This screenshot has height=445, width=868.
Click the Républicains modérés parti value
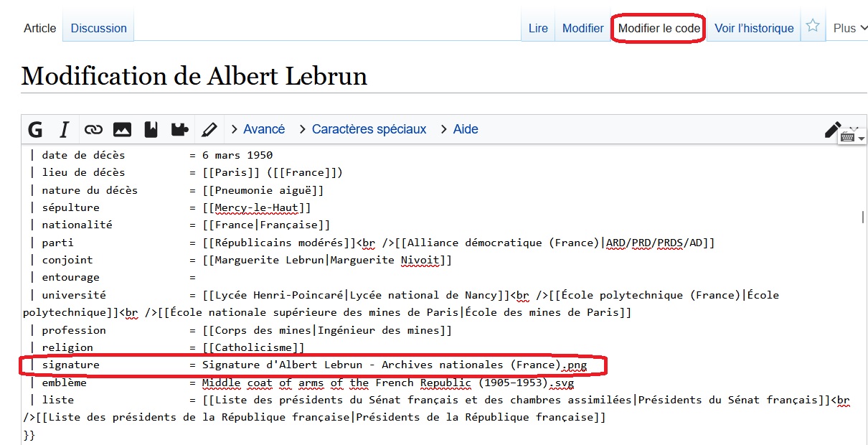click(279, 243)
